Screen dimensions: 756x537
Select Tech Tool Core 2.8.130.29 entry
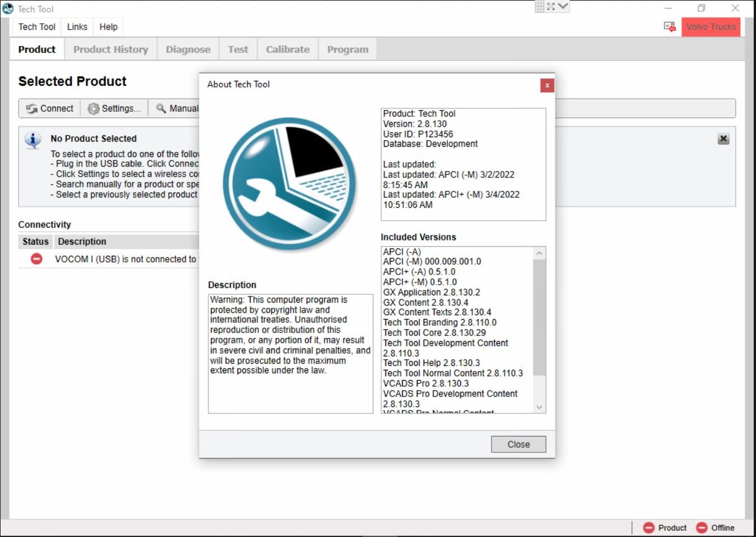pos(434,333)
